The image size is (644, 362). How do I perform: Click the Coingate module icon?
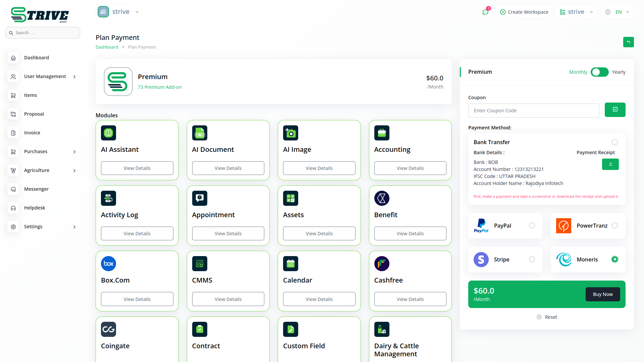tap(108, 329)
